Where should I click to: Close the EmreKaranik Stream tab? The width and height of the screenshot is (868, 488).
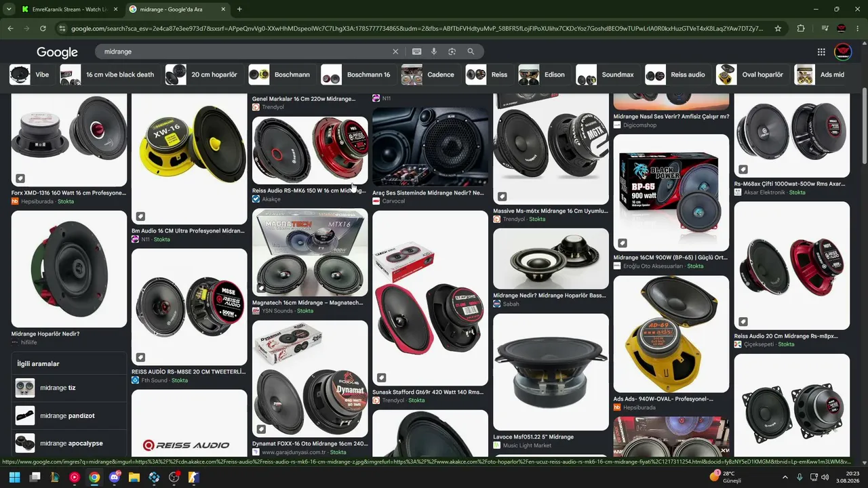click(x=115, y=9)
